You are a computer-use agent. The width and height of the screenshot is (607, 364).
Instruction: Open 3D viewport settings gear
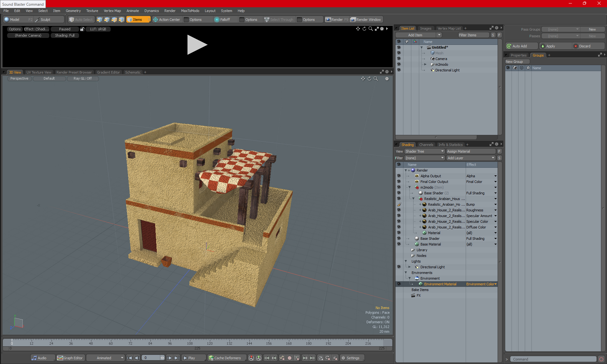click(387, 79)
